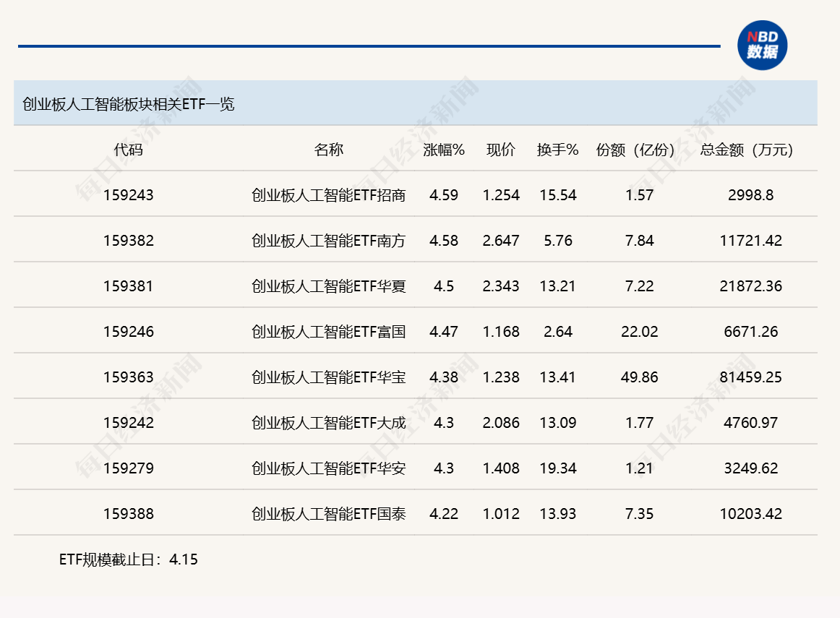
Task: Click the NBD 数据 logo
Action: tap(763, 45)
